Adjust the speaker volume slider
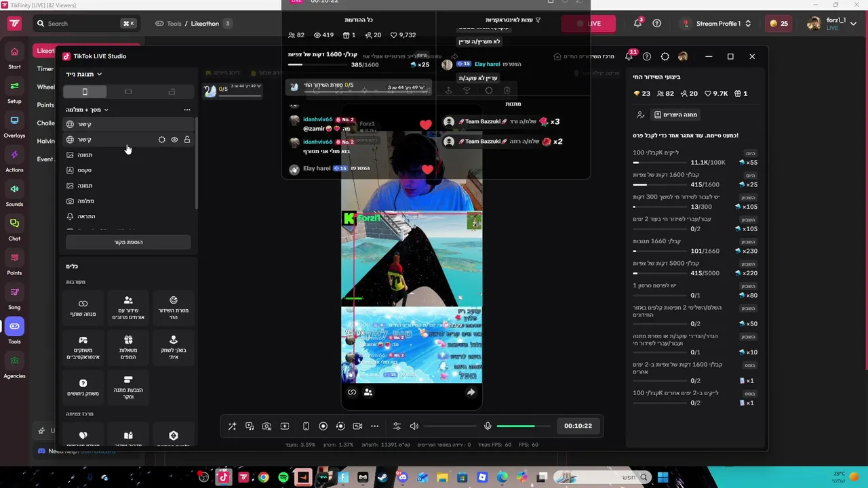868x488 pixels. point(449,426)
